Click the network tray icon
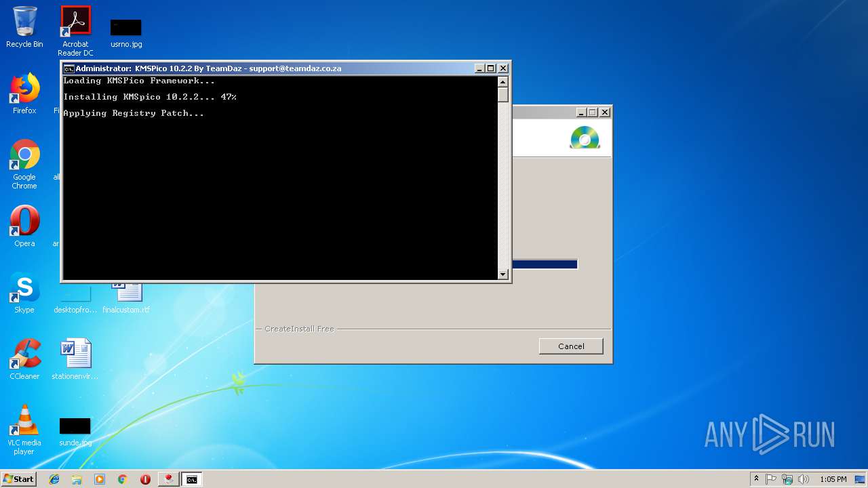 (787, 479)
